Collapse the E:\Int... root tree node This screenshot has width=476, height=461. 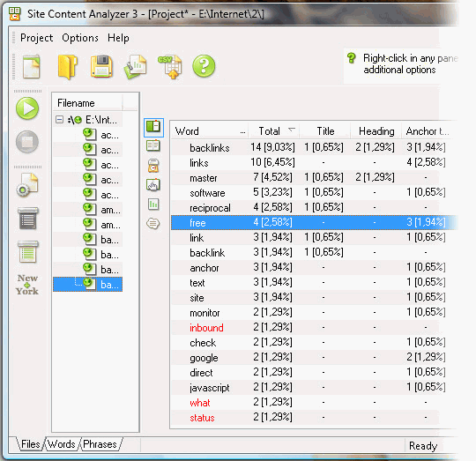[x=59, y=120]
